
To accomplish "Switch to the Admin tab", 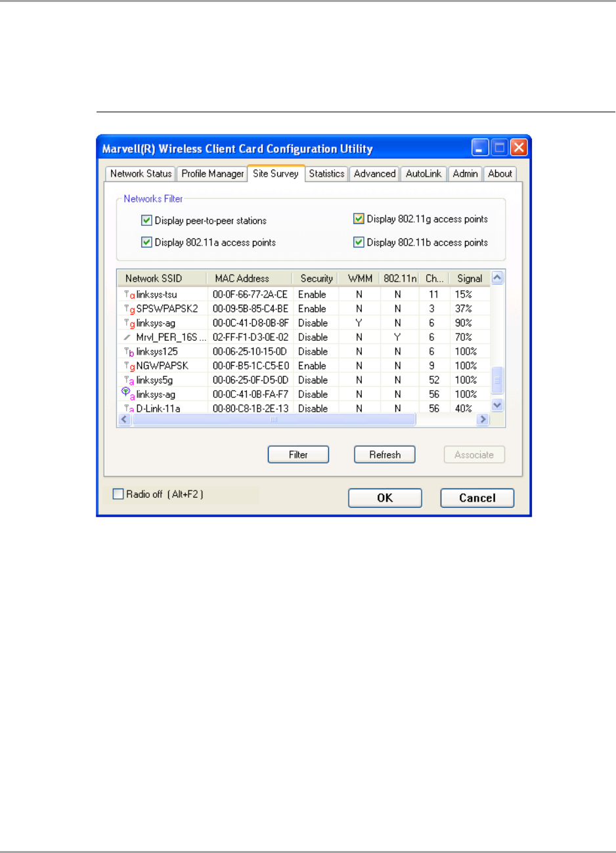I will tap(465, 174).
